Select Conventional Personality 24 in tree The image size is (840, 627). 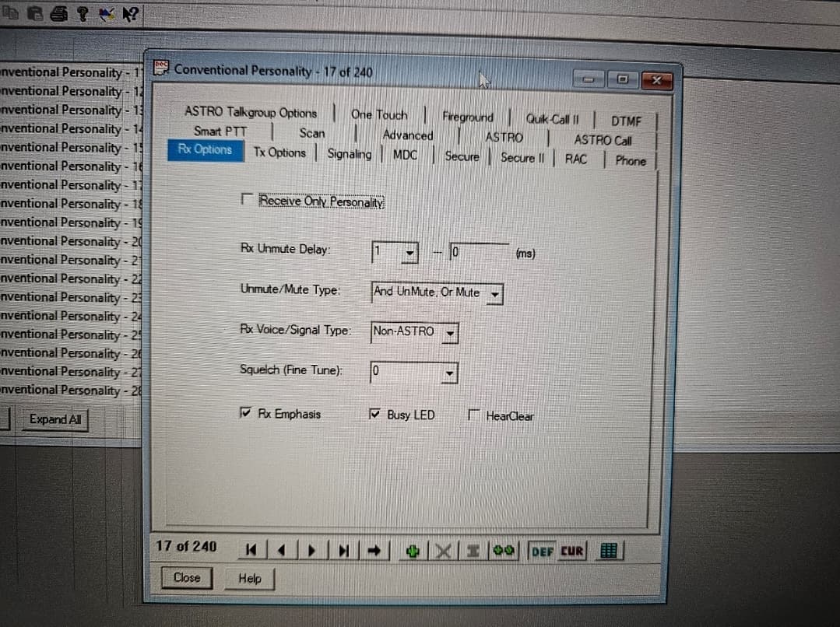coord(71,317)
